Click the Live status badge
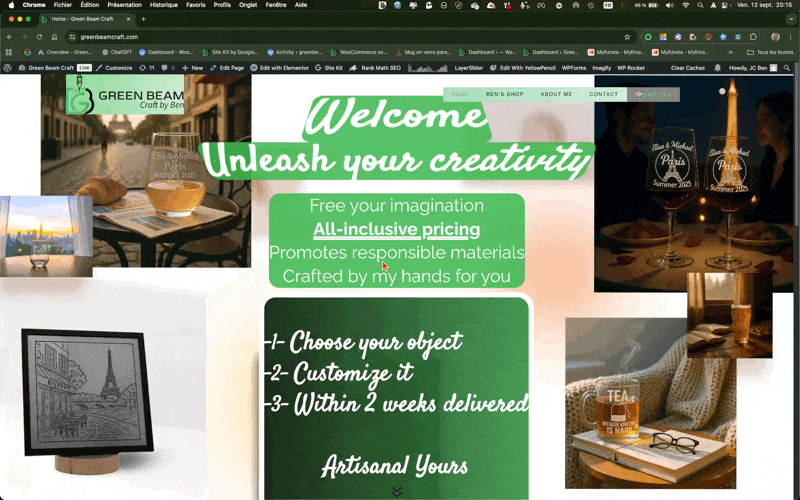Image resolution: width=800 pixels, height=500 pixels. (84, 68)
